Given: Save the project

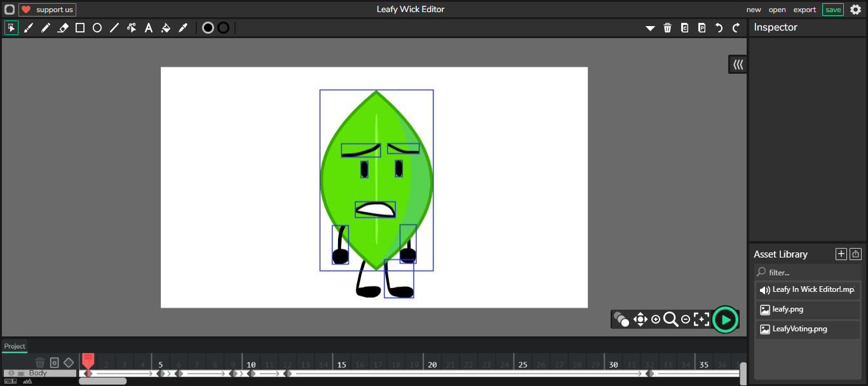Looking at the screenshot, I should click(x=833, y=10).
